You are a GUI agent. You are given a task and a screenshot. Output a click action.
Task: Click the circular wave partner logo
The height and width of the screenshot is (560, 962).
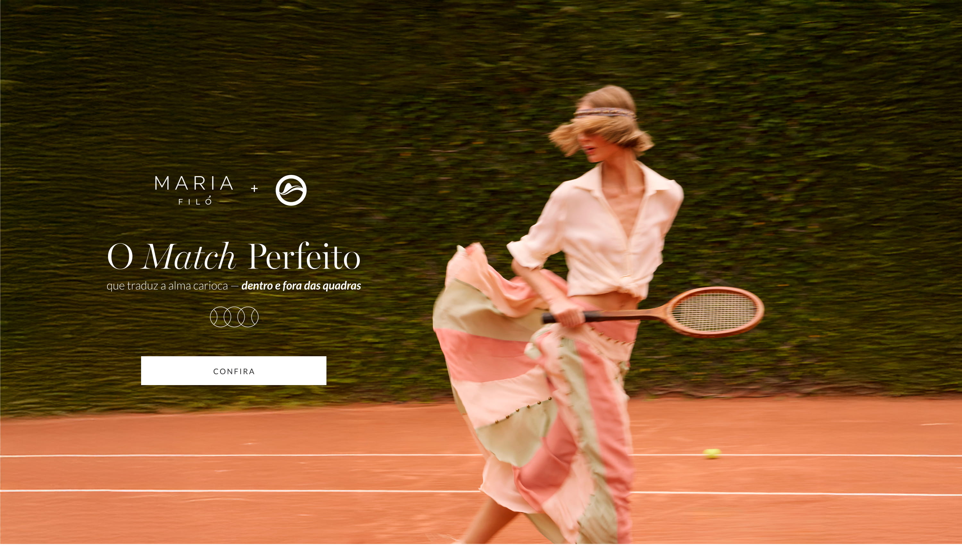pos(291,190)
